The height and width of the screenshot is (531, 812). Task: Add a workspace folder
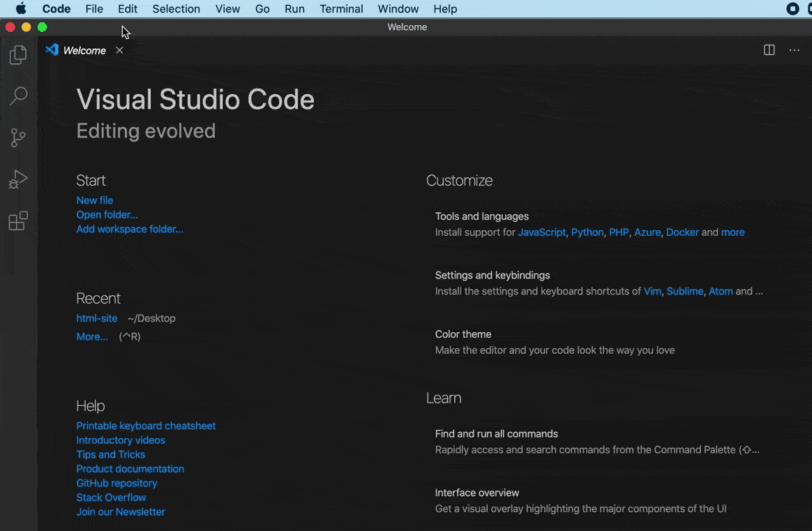coord(130,229)
